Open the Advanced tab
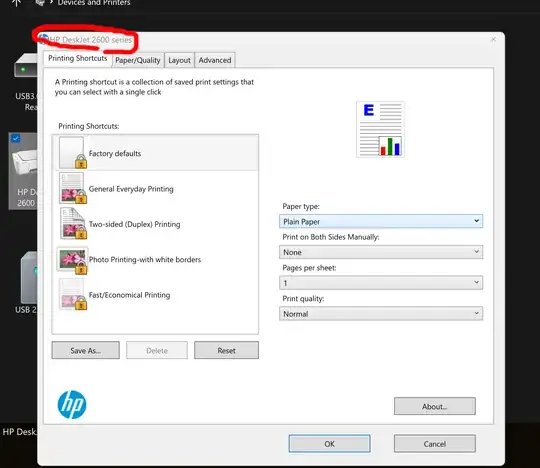 pos(215,60)
